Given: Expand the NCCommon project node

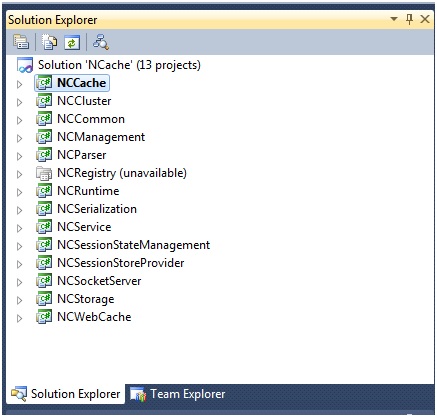Looking at the screenshot, I should (19, 120).
